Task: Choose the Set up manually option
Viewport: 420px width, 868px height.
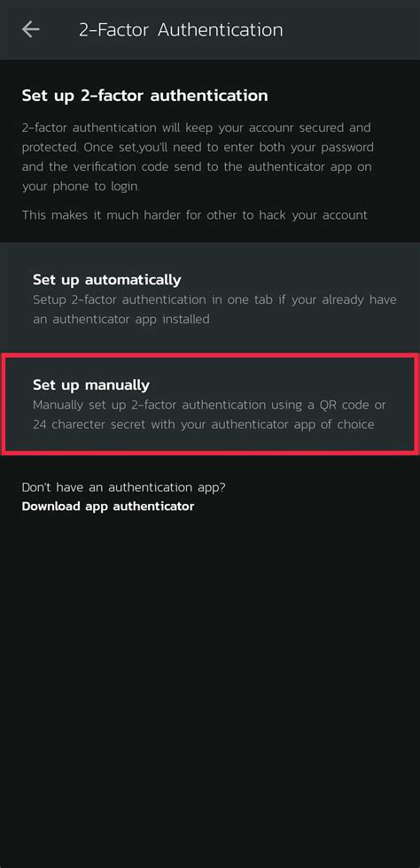Action: [209, 405]
